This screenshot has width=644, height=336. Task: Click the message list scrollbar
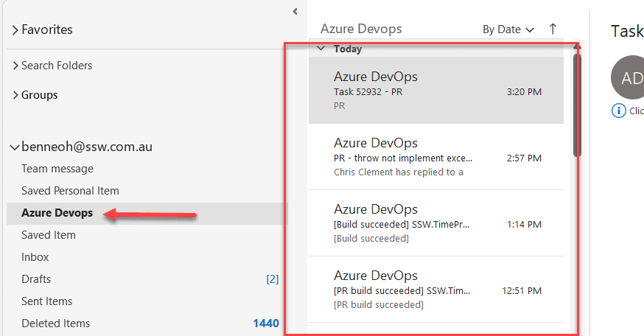[x=577, y=103]
